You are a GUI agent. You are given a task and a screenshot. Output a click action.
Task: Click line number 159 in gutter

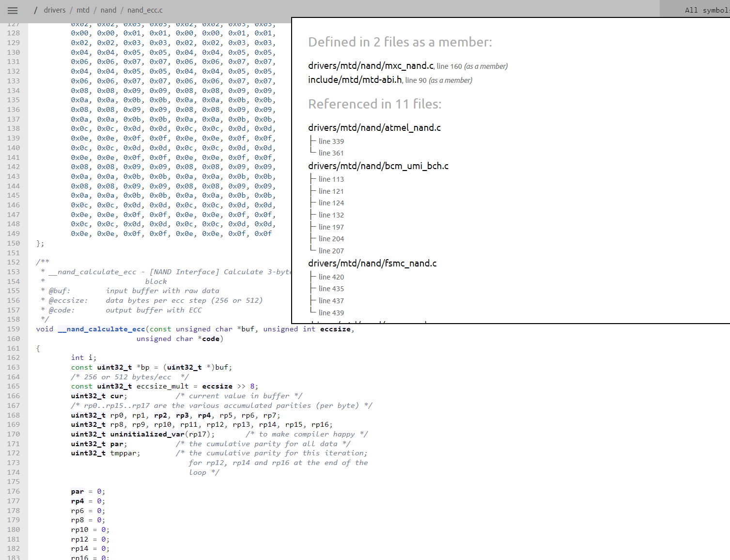tap(14, 329)
